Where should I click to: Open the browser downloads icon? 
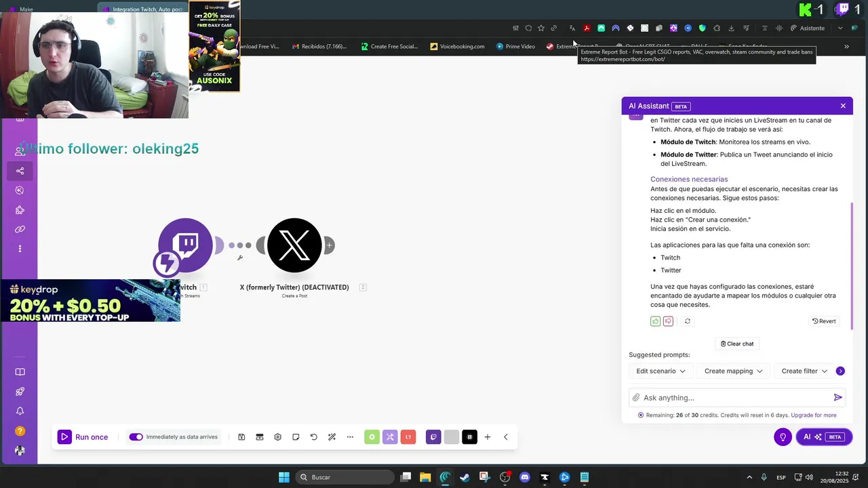(732, 28)
